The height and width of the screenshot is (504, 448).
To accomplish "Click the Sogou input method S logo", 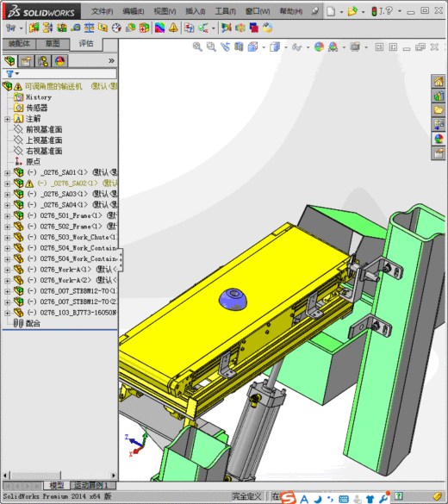I will [x=289, y=498].
